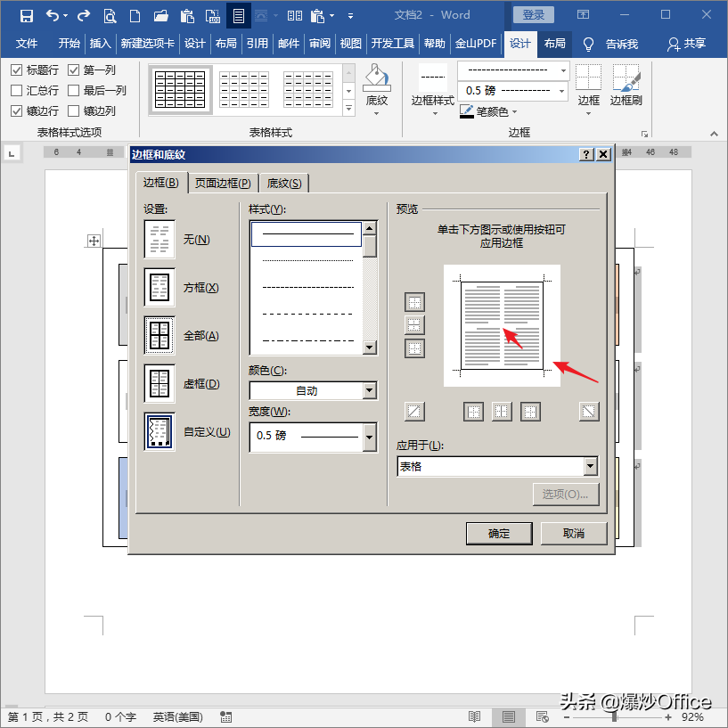Toggle the diagonal up border button

tap(414, 412)
